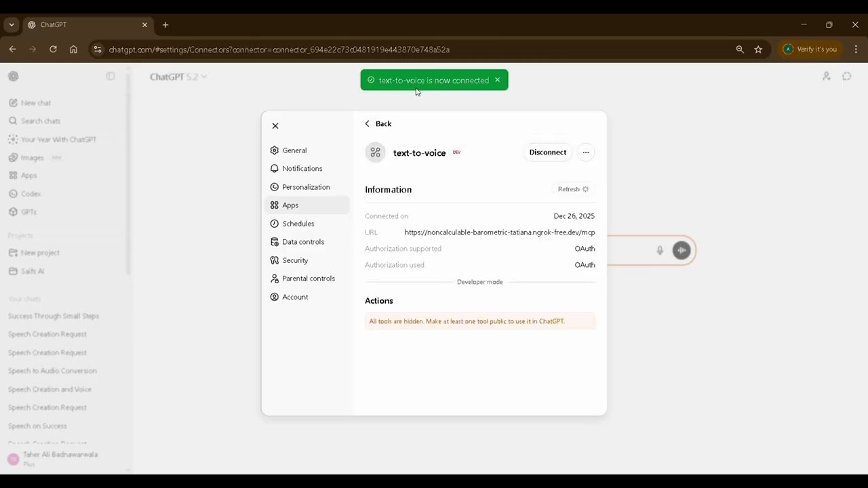Start a New chat

[30, 103]
